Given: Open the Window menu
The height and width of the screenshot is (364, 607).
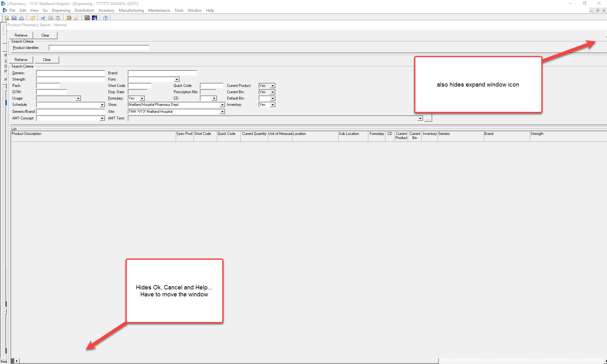Looking at the screenshot, I should [x=195, y=10].
